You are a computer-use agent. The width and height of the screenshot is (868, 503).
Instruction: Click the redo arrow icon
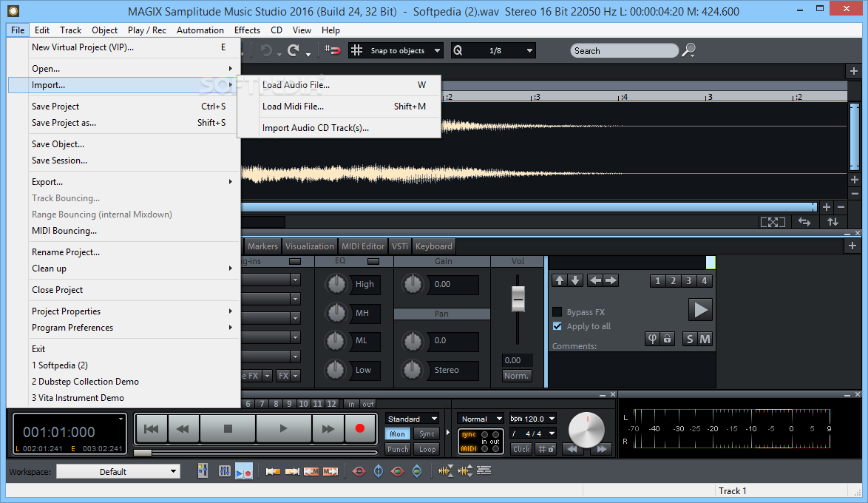pos(294,50)
